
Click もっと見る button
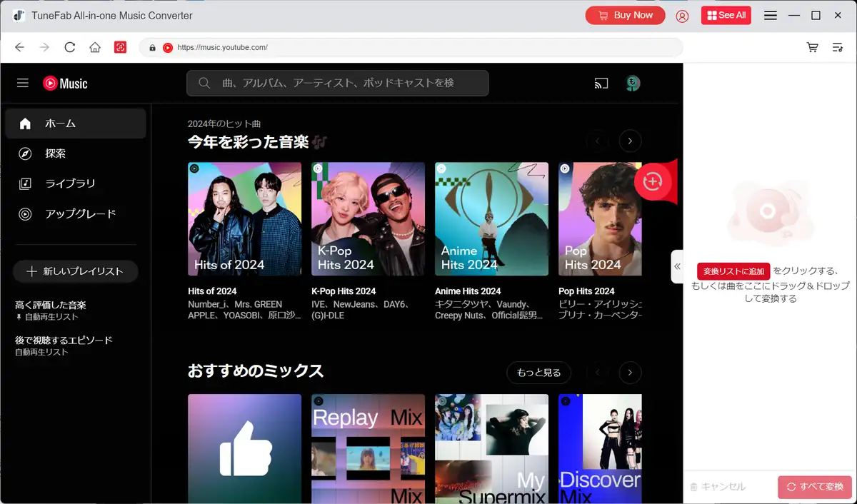(x=539, y=372)
